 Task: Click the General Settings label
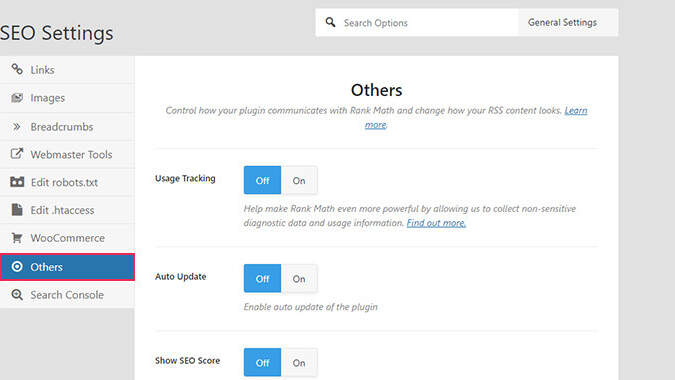coord(562,22)
